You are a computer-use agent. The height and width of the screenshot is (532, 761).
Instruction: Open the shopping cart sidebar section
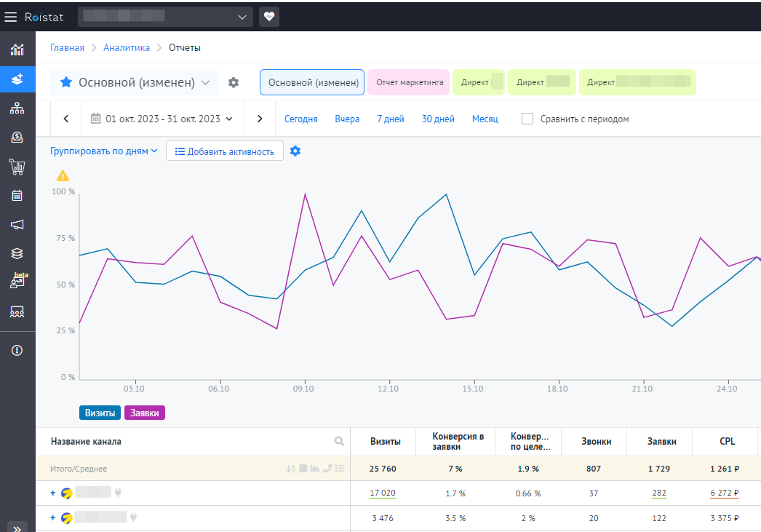pos(17,167)
